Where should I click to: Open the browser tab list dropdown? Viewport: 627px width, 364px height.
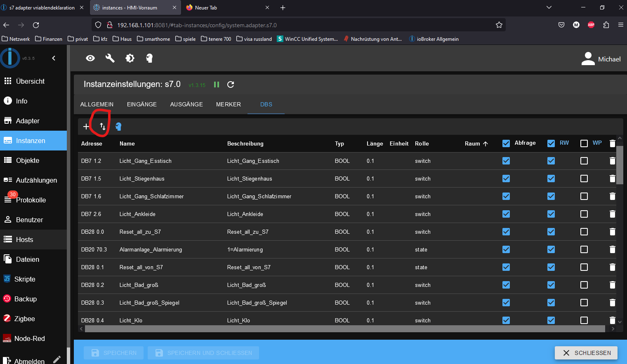coord(549,7)
